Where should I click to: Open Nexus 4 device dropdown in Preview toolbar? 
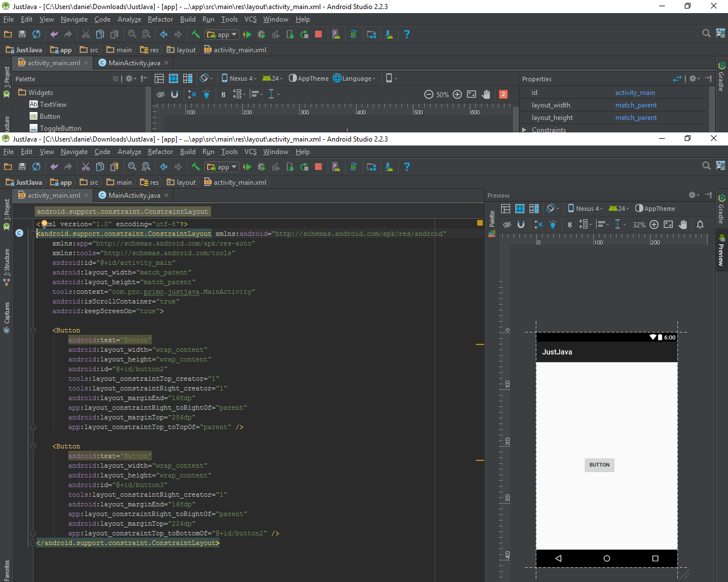pos(585,209)
